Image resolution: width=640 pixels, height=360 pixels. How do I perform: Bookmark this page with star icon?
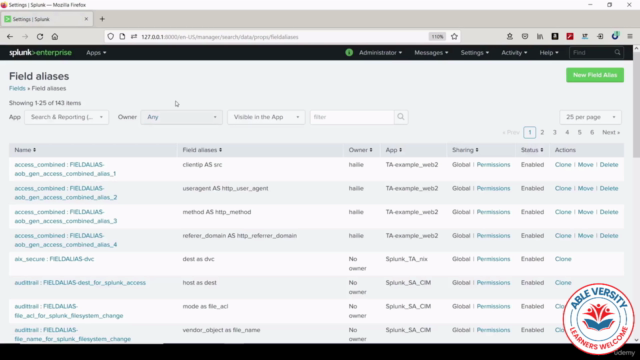454,37
